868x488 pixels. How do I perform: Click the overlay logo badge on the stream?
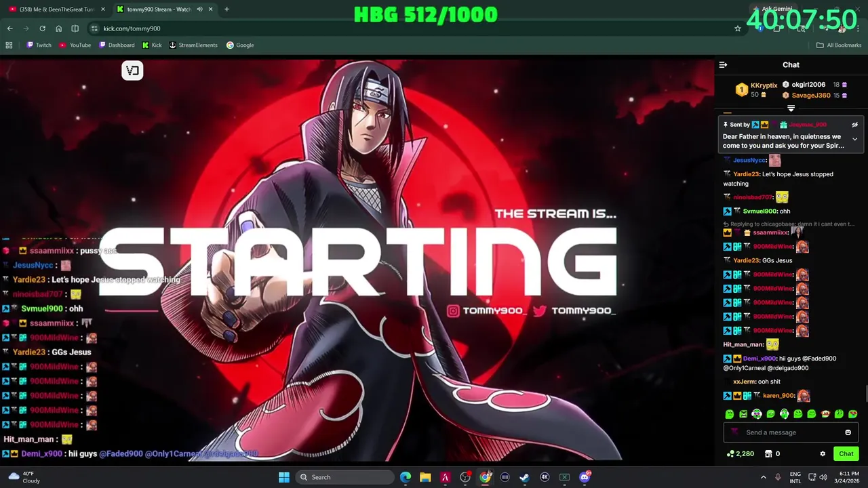coord(132,70)
